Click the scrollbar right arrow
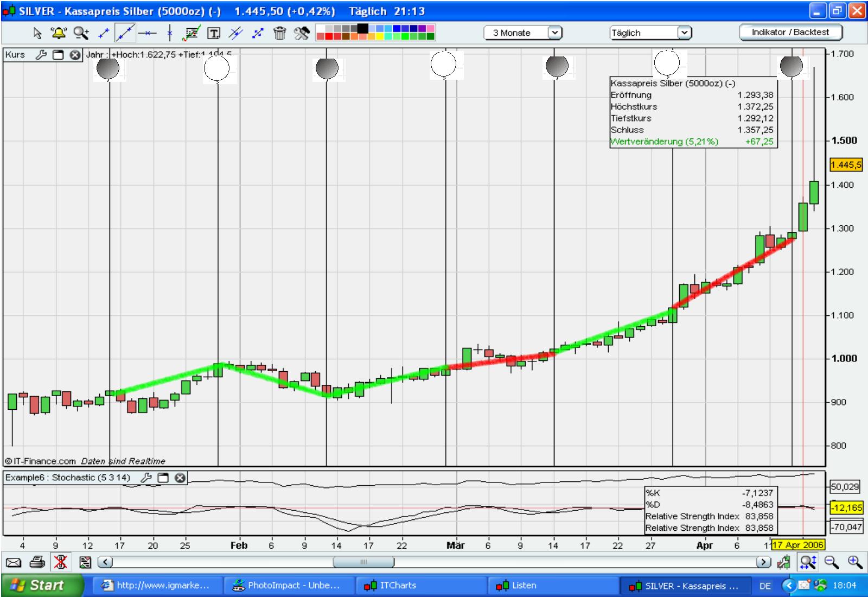The height and width of the screenshot is (597, 868). coord(764,562)
